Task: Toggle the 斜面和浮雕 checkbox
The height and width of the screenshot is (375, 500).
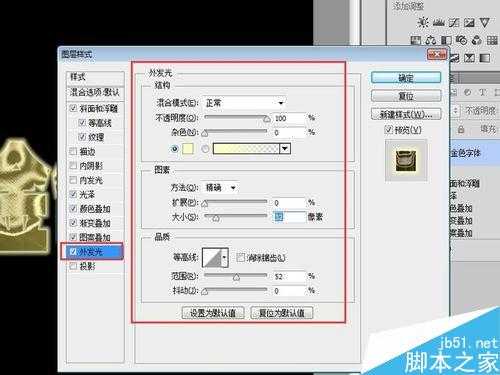Action: tap(73, 108)
